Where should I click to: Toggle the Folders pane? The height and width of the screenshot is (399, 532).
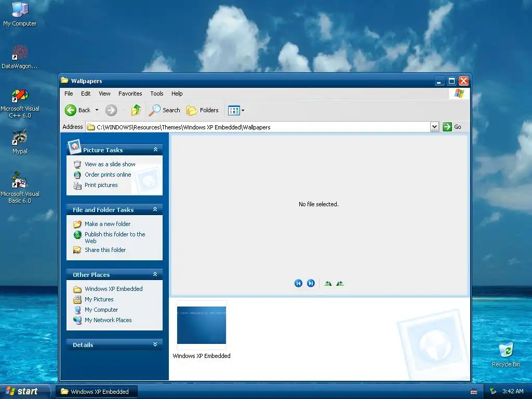point(203,110)
